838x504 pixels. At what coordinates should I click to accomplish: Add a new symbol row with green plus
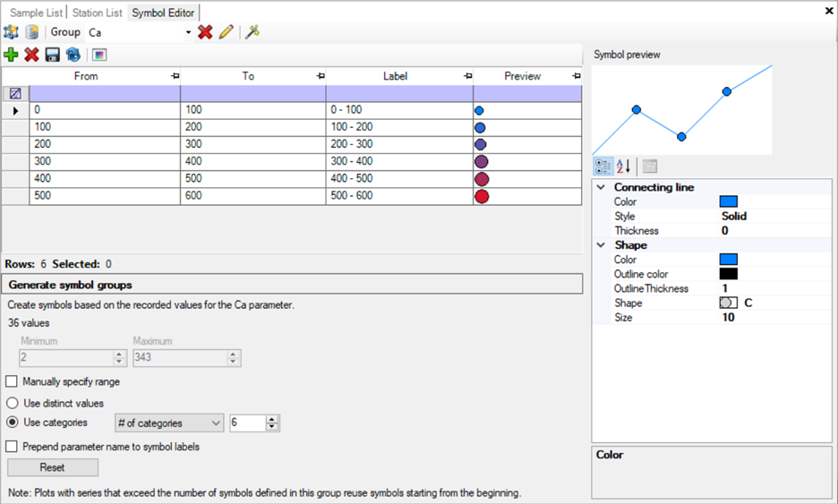(x=11, y=55)
